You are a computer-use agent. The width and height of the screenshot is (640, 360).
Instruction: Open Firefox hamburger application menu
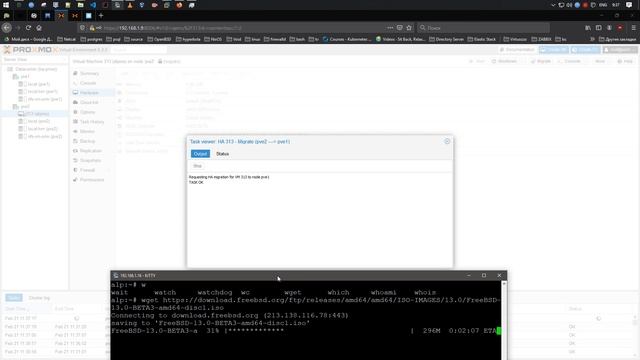pyautogui.click(x=633, y=28)
